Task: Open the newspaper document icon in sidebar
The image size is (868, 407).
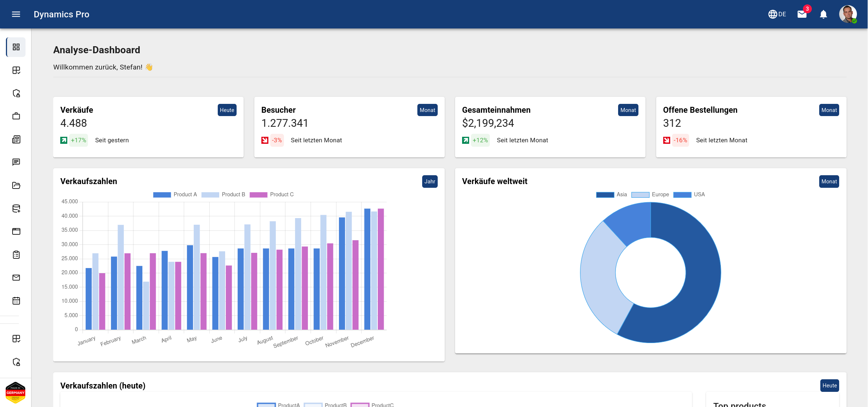Action: (x=16, y=139)
